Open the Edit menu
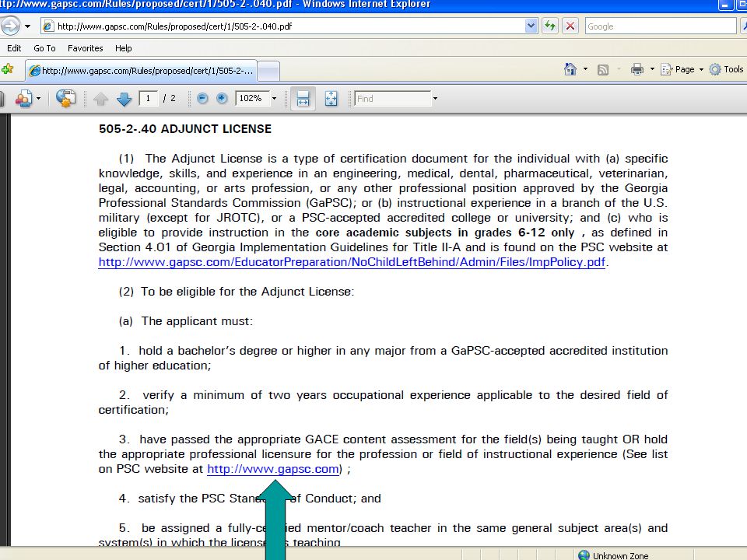This screenshot has height=560, width=747. 14,48
